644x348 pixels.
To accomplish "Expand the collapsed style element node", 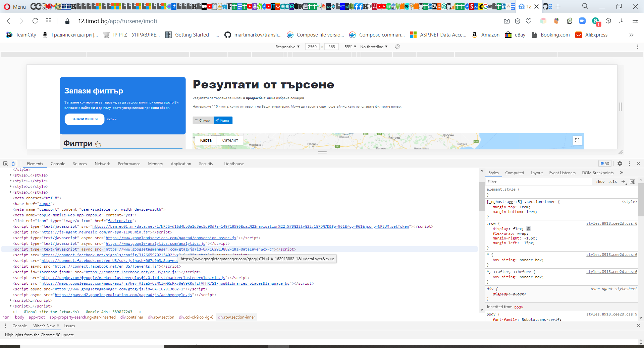I will 10,175.
